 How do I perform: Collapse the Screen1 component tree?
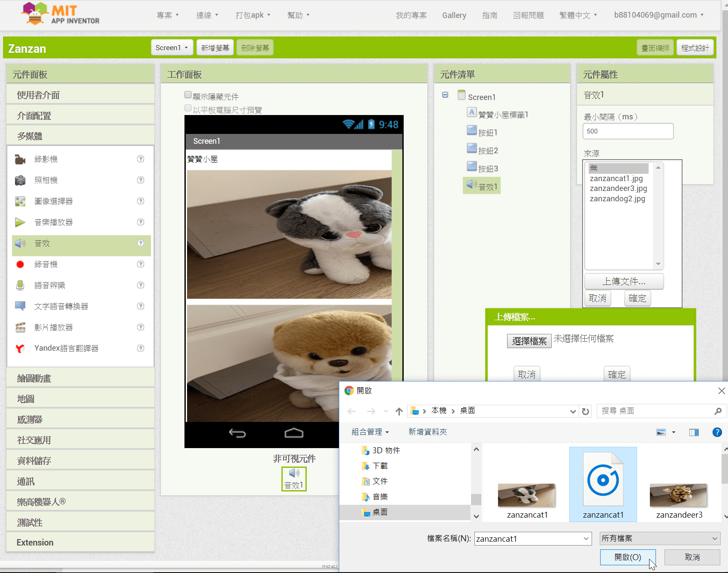(x=445, y=95)
